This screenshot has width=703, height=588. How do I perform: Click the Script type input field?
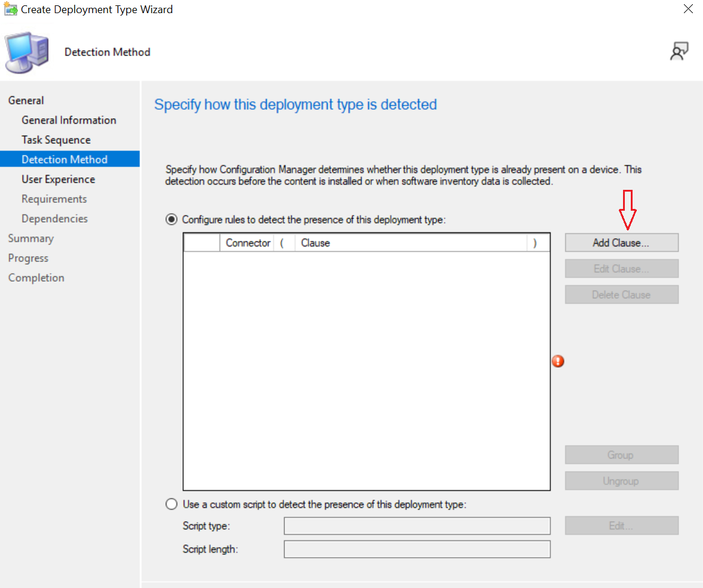point(417,526)
